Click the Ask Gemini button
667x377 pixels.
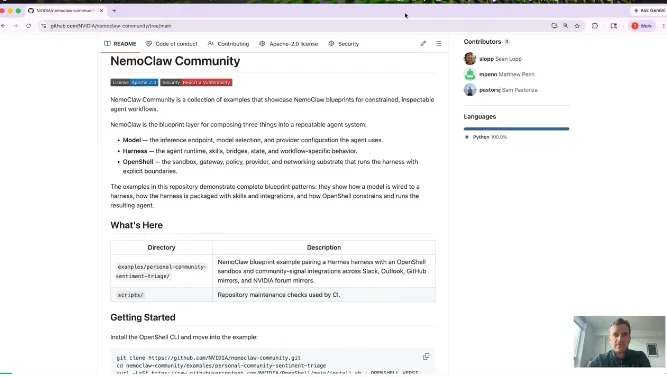click(x=649, y=11)
